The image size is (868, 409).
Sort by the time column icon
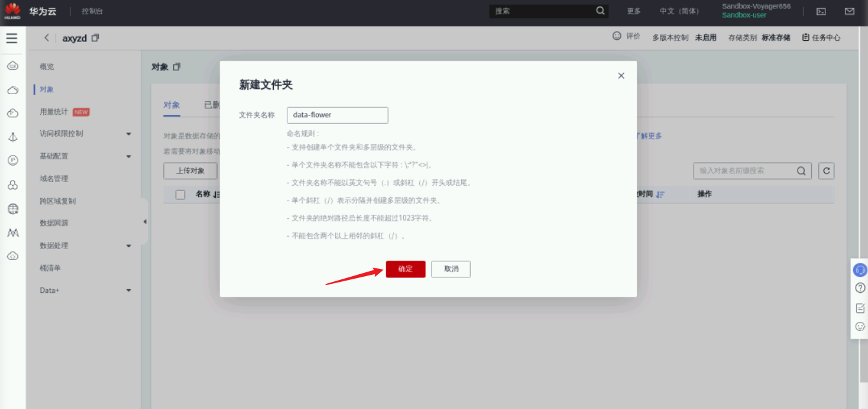pyautogui.click(x=660, y=195)
